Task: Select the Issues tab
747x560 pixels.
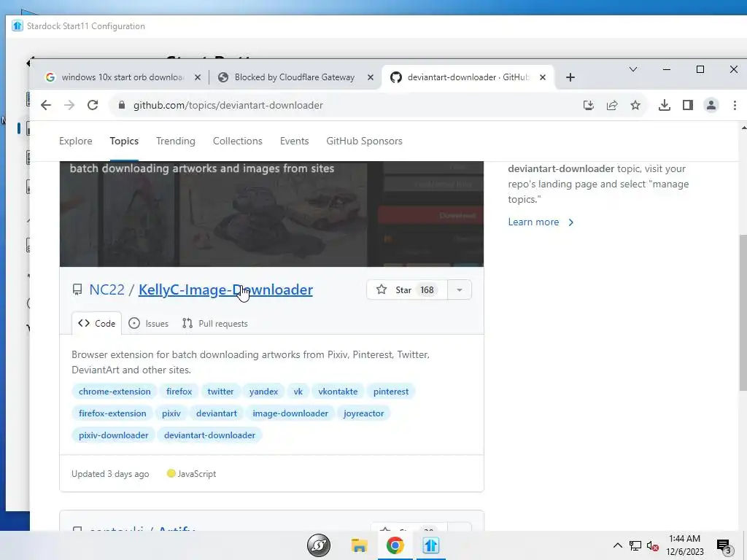Action: 149,323
